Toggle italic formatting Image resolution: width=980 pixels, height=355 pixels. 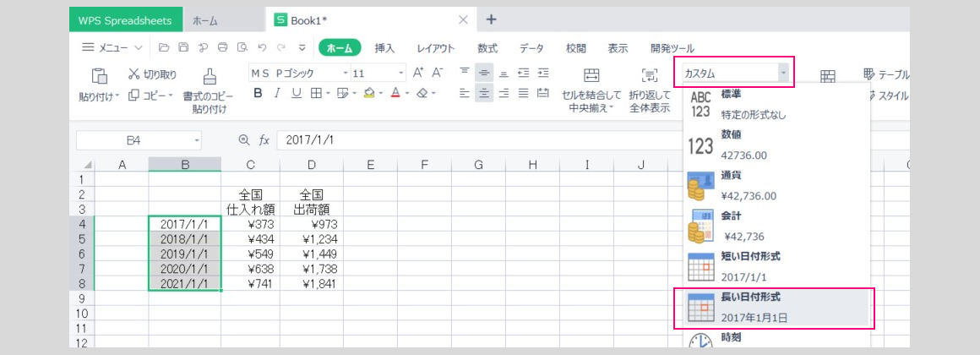[x=277, y=93]
